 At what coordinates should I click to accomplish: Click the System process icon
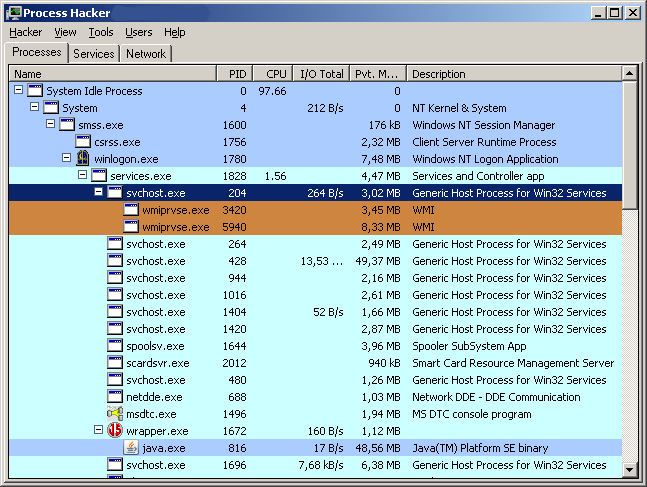tap(51, 107)
